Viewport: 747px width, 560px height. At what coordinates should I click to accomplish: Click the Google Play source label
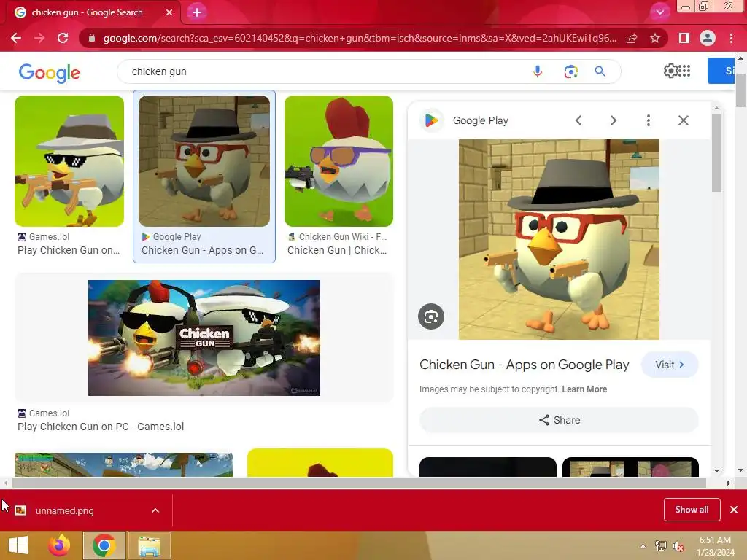click(x=480, y=120)
